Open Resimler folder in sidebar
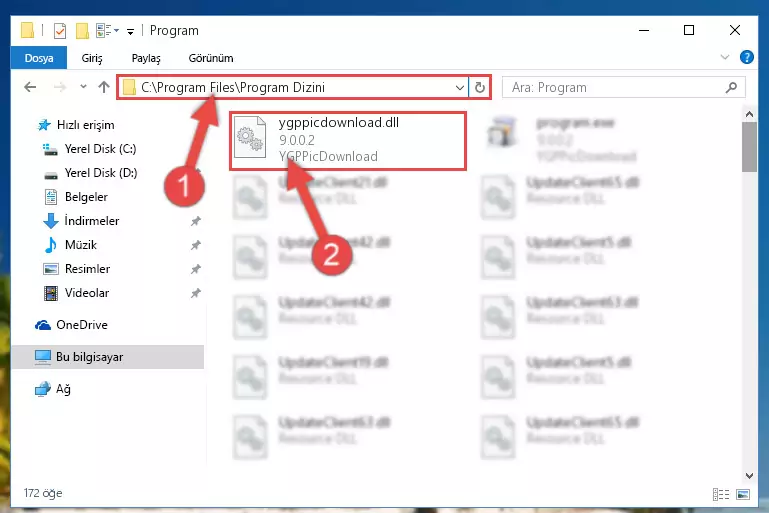 [x=77, y=269]
